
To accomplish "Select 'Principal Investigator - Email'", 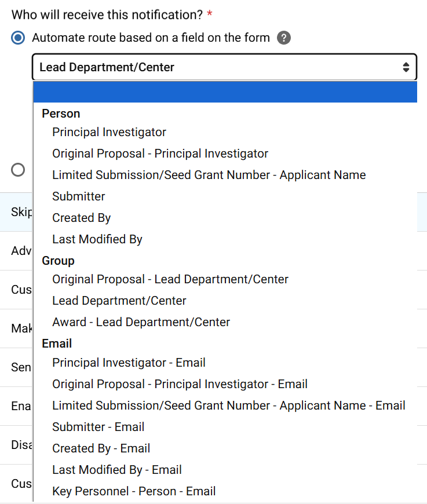I will point(129,363).
